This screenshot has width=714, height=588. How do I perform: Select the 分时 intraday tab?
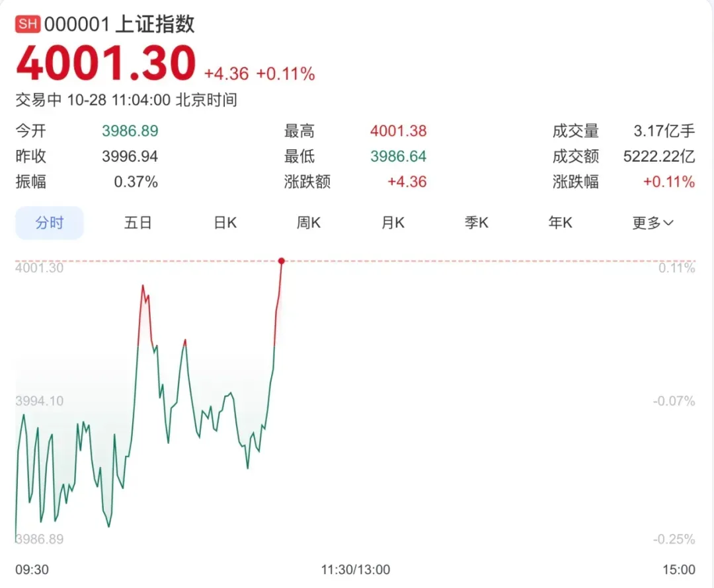(50, 223)
